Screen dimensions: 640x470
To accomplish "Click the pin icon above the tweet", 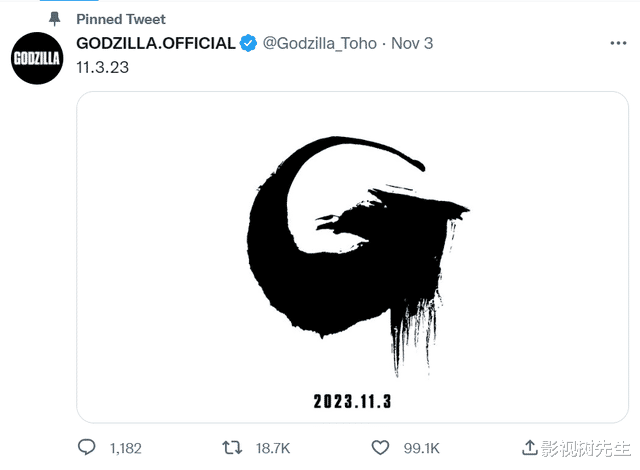I will [54, 19].
